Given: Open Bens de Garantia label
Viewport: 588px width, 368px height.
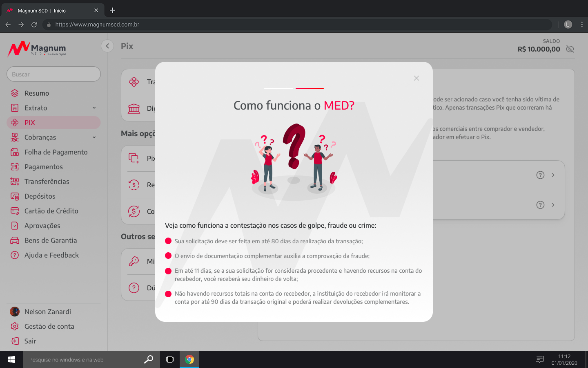Looking at the screenshot, I should (x=51, y=240).
